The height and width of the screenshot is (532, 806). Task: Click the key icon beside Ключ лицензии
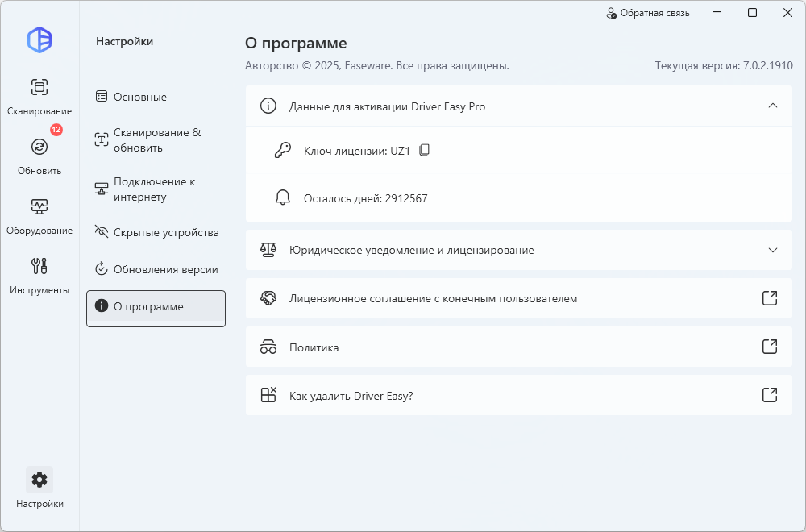click(x=283, y=150)
